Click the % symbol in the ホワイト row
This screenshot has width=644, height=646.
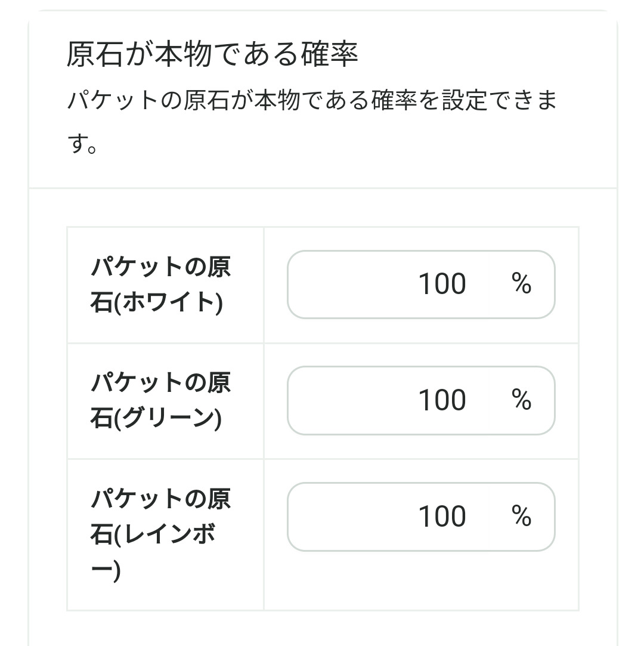pos(521,285)
